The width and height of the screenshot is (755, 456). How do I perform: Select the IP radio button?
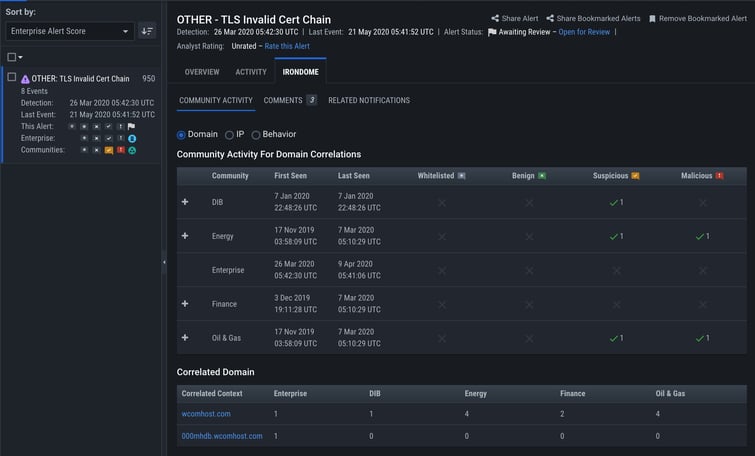point(229,135)
